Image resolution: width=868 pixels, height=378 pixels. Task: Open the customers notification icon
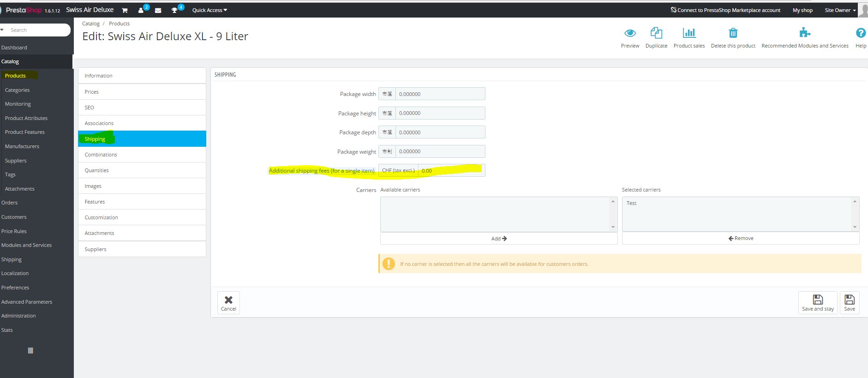click(x=141, y=10)
